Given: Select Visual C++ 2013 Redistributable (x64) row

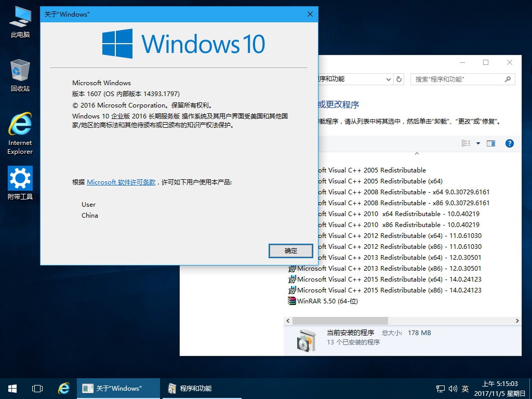Looking at the screenshot, I should (x=400, y=258).
